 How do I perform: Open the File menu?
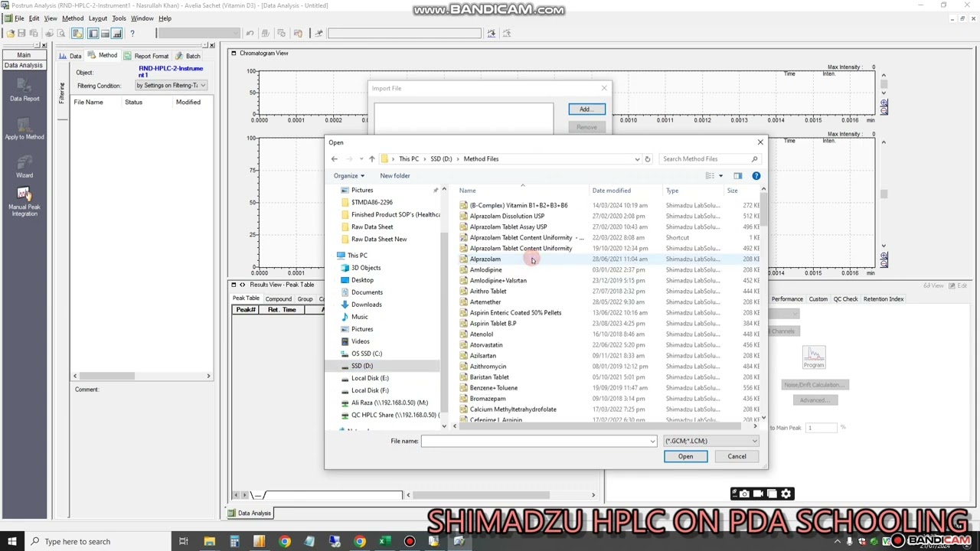pyautogui.click(x=19, y=18)
